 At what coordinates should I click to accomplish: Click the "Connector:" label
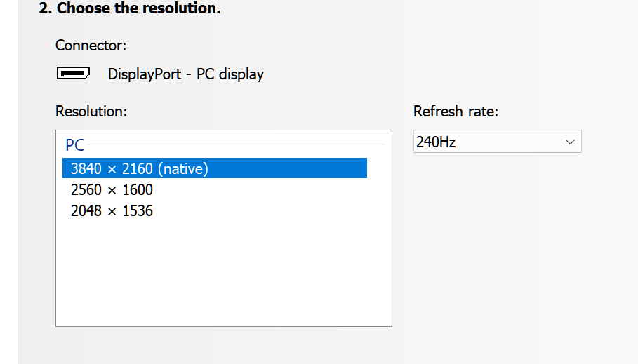click(91, 46)
